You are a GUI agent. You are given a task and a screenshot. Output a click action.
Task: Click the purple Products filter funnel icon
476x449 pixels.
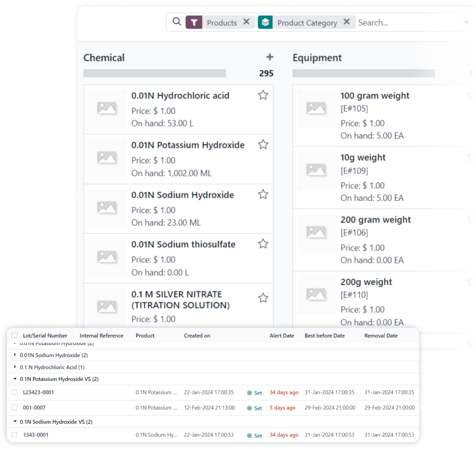point(194,22)
